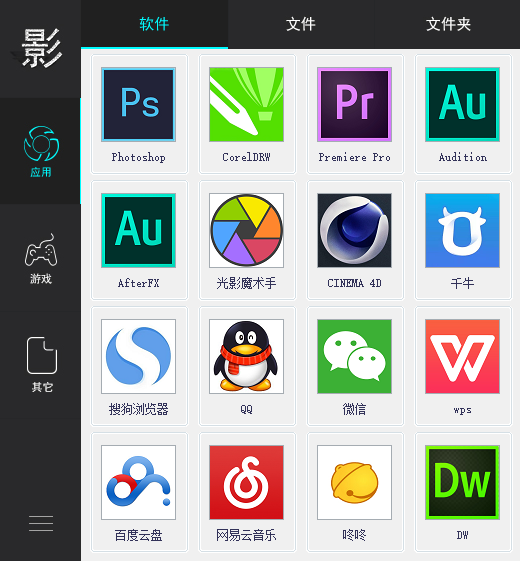Screen dimensions: 520x561
Task: Open 光影魔术手 application
Action: (247, 230)
